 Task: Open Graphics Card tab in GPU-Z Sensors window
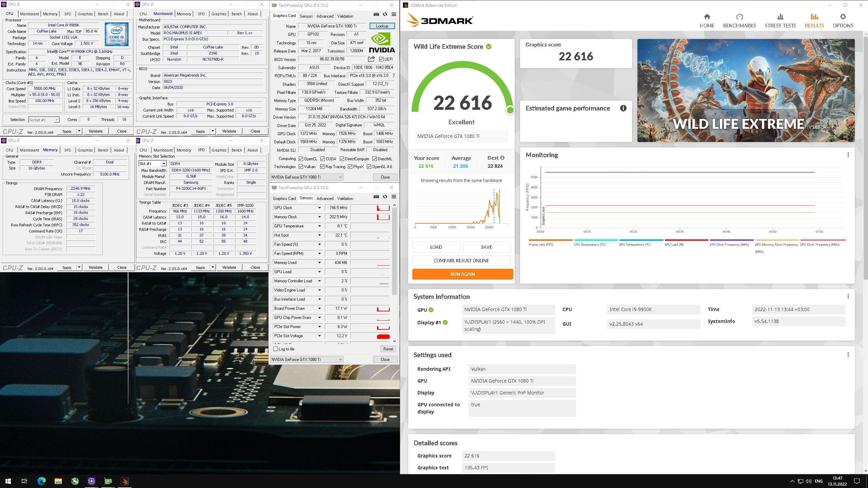pos(284,198)
